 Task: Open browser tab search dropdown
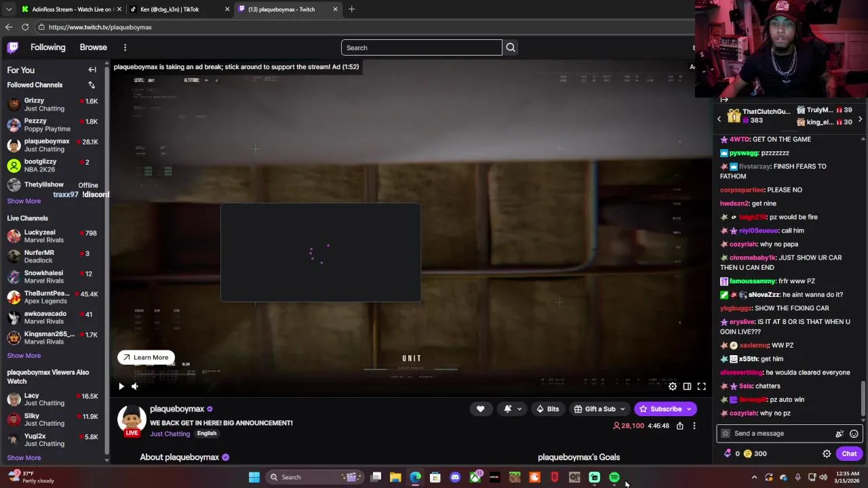[8, 9]
